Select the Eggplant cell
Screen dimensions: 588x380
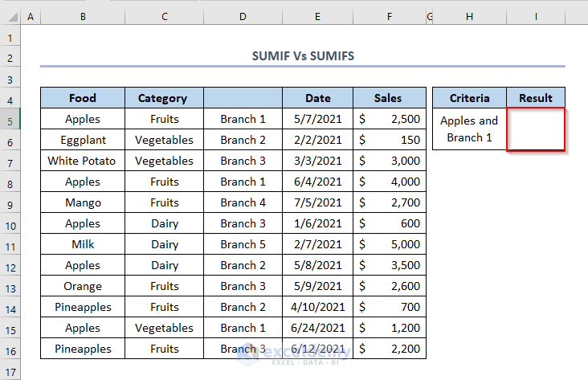(x=83, y=140)
